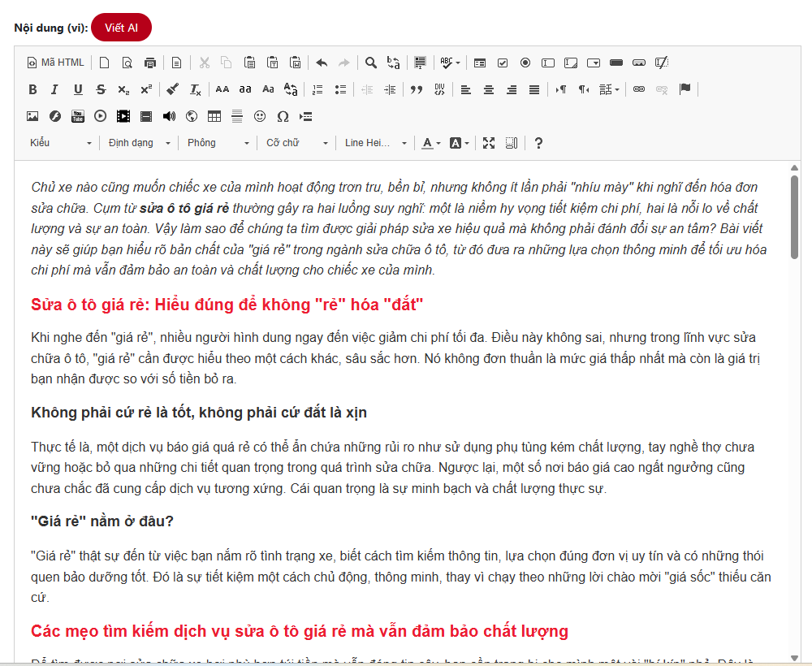Open the Phông font dropdown
This screenshot has height=666, width=812.
point(218,143)
